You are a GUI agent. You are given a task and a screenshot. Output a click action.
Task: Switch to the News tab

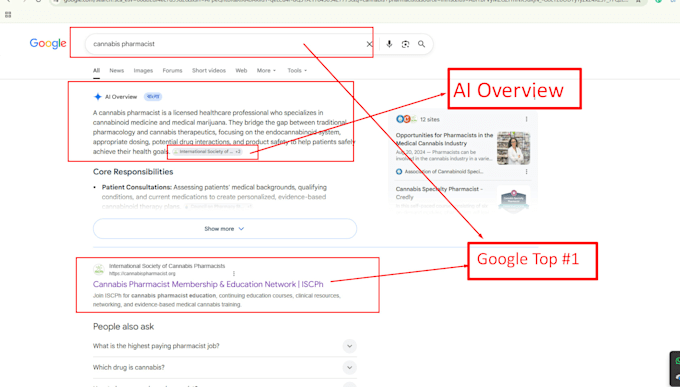(x=117, y=70)
